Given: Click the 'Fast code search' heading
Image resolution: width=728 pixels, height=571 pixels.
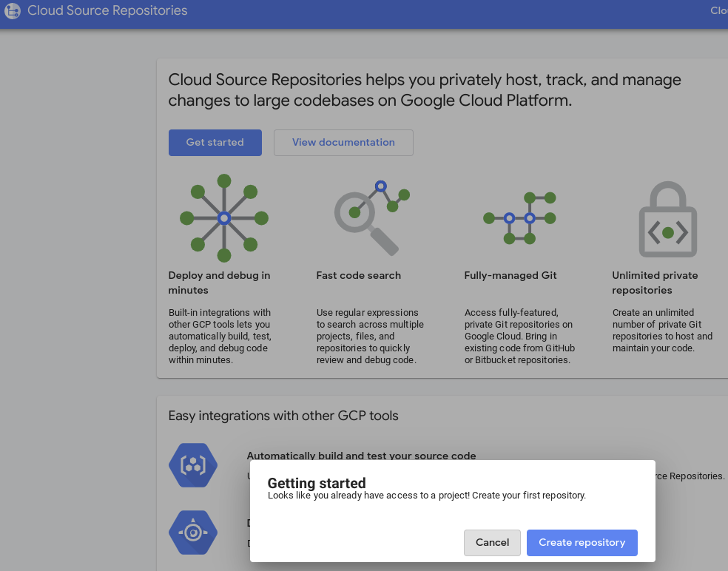Looking at the screenshot, I should coord(359,275).
